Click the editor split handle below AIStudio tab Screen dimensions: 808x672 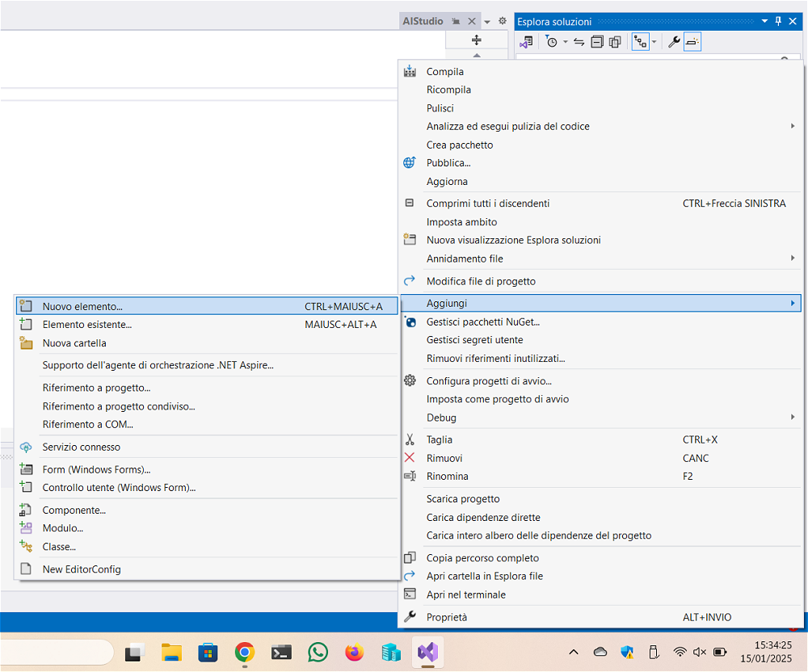(477, 40)
